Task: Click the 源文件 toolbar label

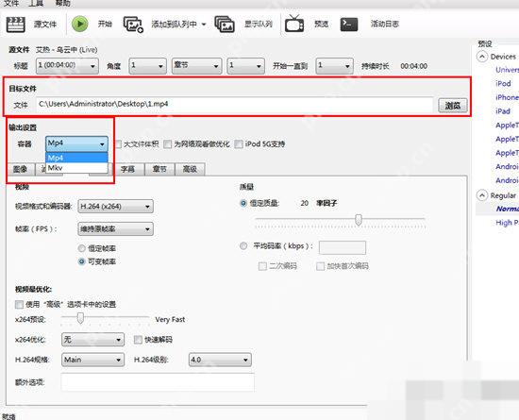Action: point(45,25)
